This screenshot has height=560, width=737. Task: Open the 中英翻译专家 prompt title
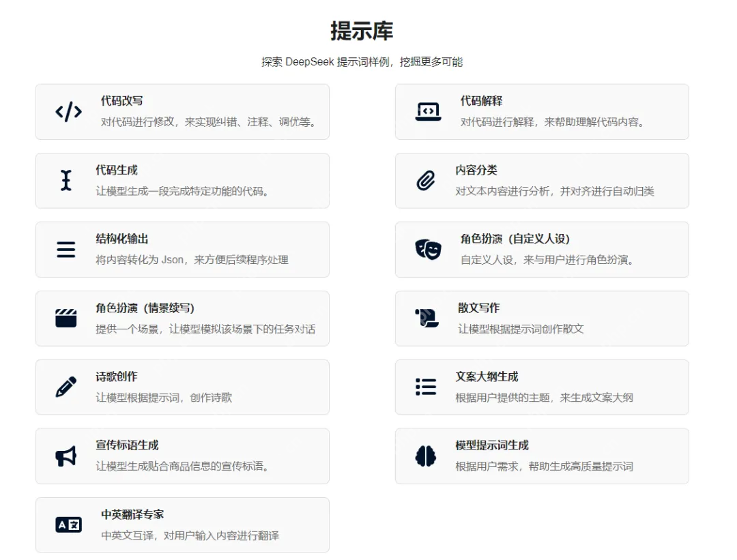[x=132, y=514]
